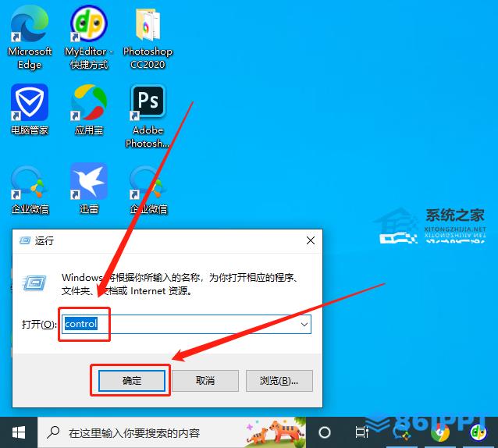Open Cortana circle icon on taskbar
This screenshot has width=498, height=448.
point(325,432)
